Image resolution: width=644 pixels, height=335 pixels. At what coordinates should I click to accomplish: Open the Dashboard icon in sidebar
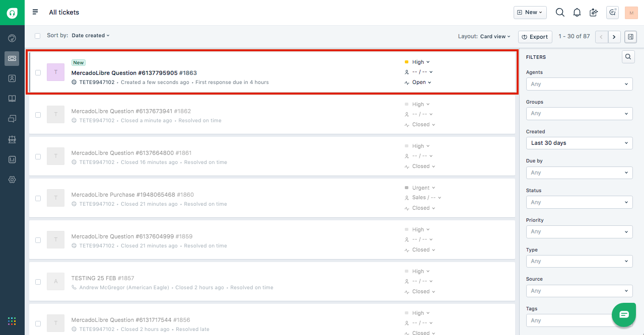pos(12,38)
